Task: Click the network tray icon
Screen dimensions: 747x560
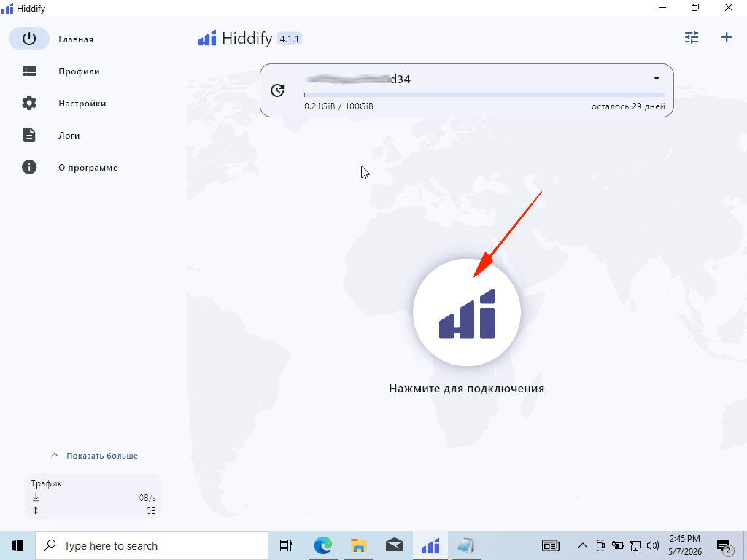Action: 635,545
